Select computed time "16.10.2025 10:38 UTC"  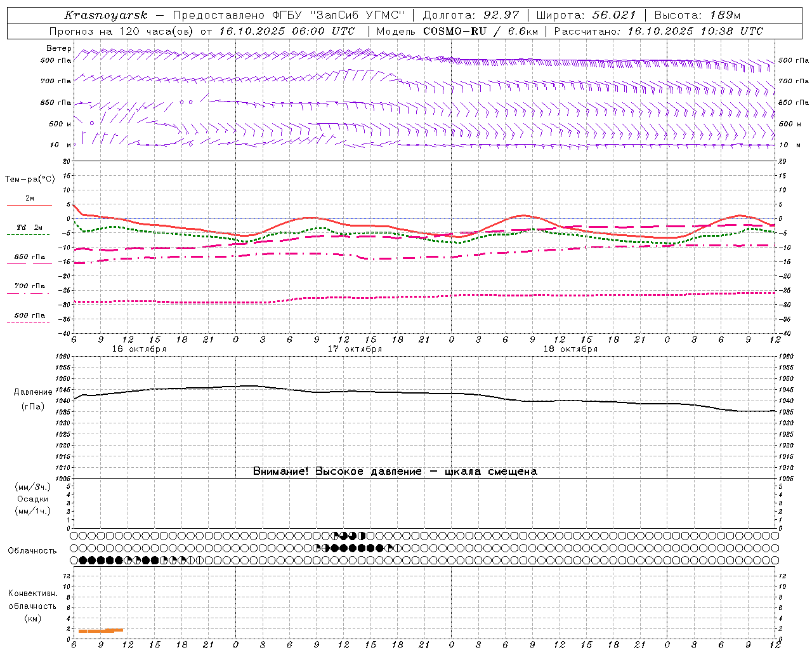[695, 31]
